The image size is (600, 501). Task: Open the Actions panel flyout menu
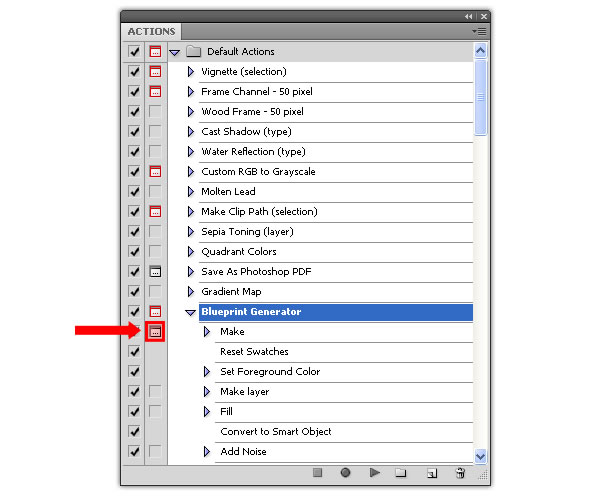tap(479, 31)
